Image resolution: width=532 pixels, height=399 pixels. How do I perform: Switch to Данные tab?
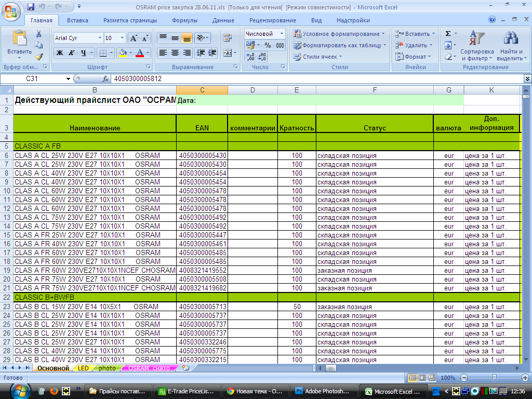(x=223, y=20)
